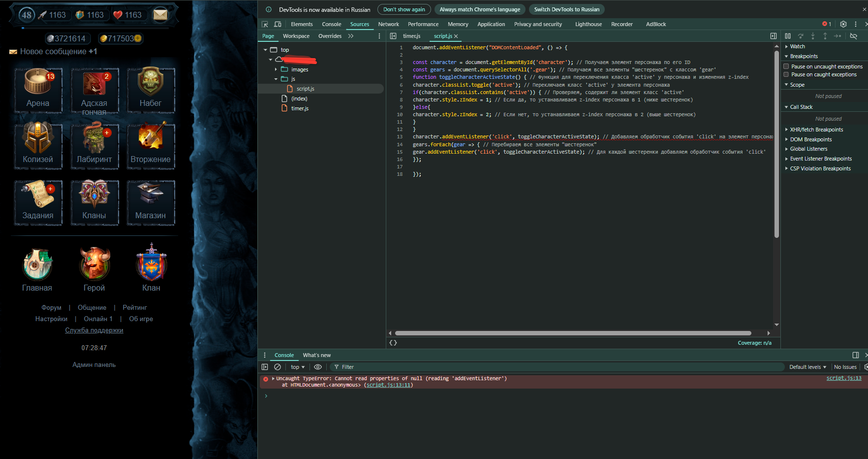868x459 pixels.
Task: Open DevTools settings gear
Action: (x=843, y=24)
